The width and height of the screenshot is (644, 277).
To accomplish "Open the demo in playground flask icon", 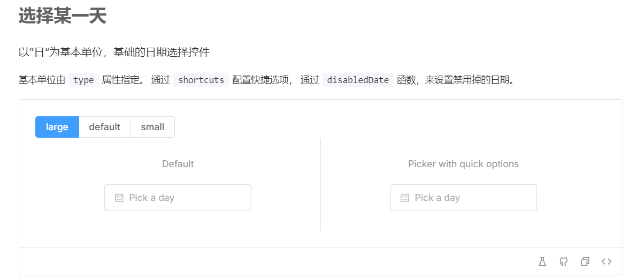I will (542, 261).
